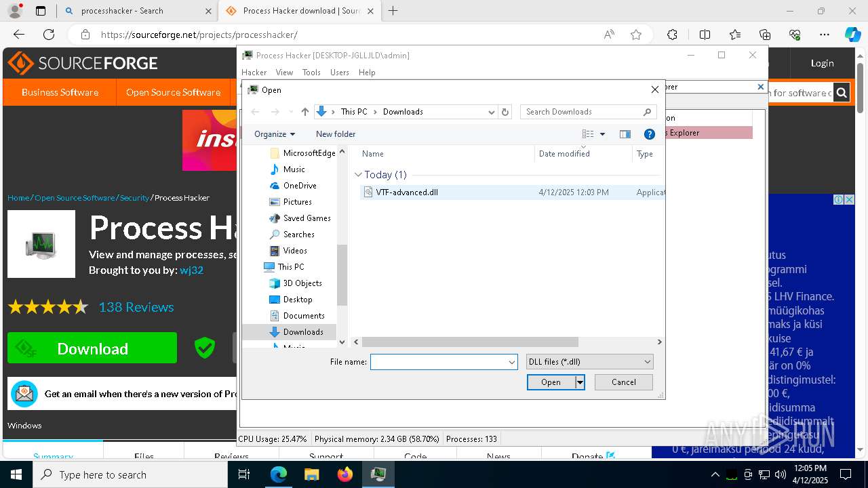The width and height of the screenshot is (868, 488).
Task: Open the Hacker menu
Action: (x=254, y=73)
